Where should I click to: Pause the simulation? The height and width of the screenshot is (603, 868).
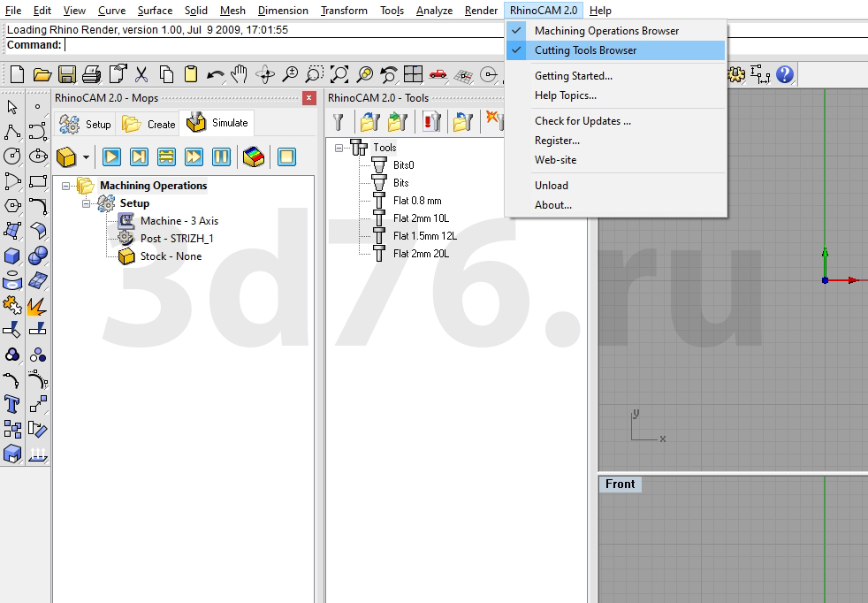[221, 156]
